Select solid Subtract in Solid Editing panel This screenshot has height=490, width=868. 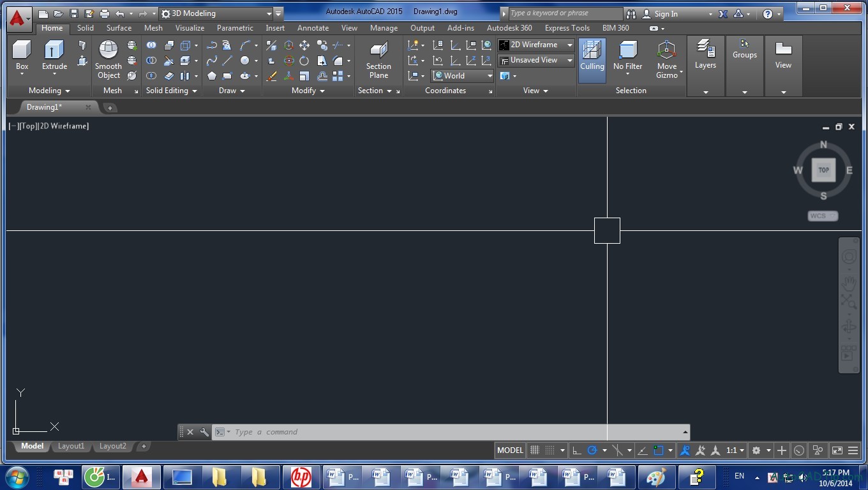click(x=151, y=61)
